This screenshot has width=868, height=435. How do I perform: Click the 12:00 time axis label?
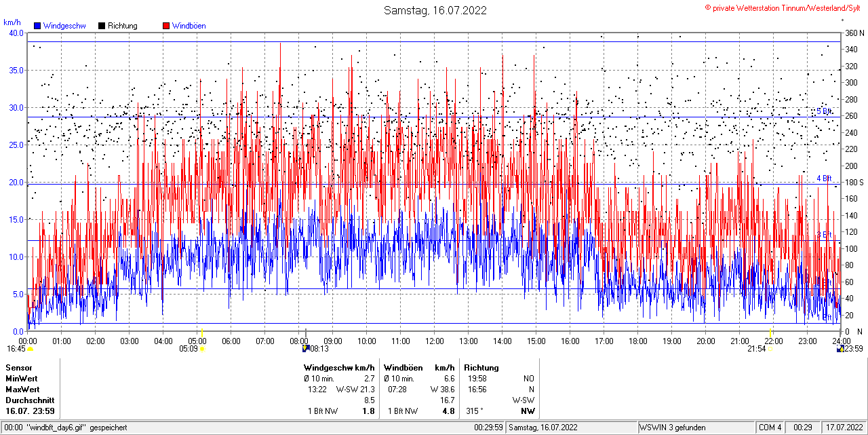click(435, 341)
